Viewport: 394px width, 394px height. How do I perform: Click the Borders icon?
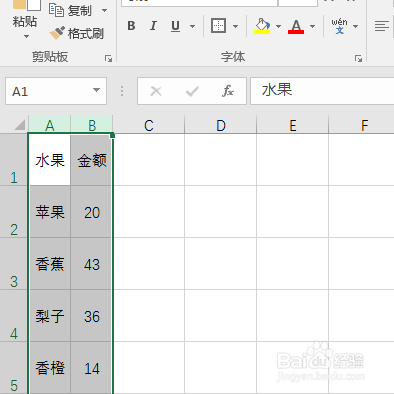[x=218, y=26]
